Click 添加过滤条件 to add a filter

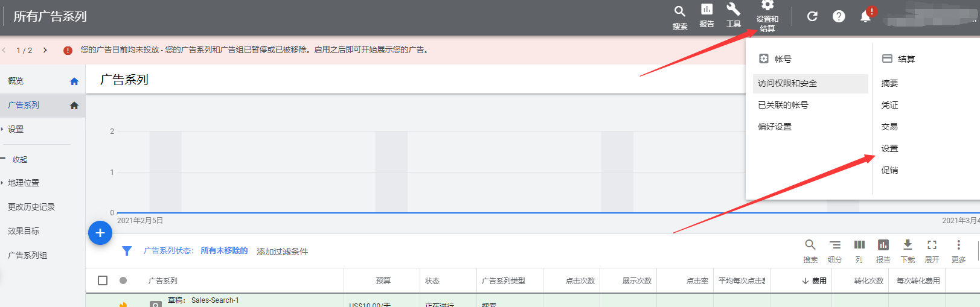pyautogui.click(x=282, y=252)
